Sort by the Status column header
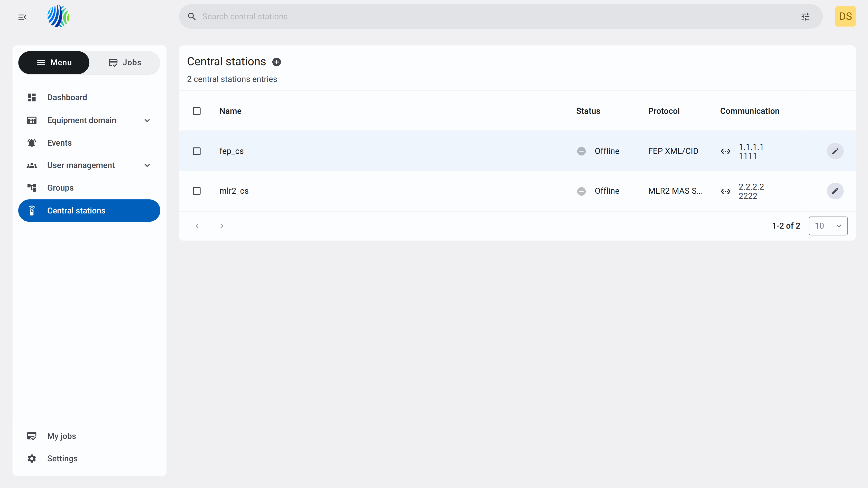This screenshot has height=488, width=868. (x=588, y=111)
